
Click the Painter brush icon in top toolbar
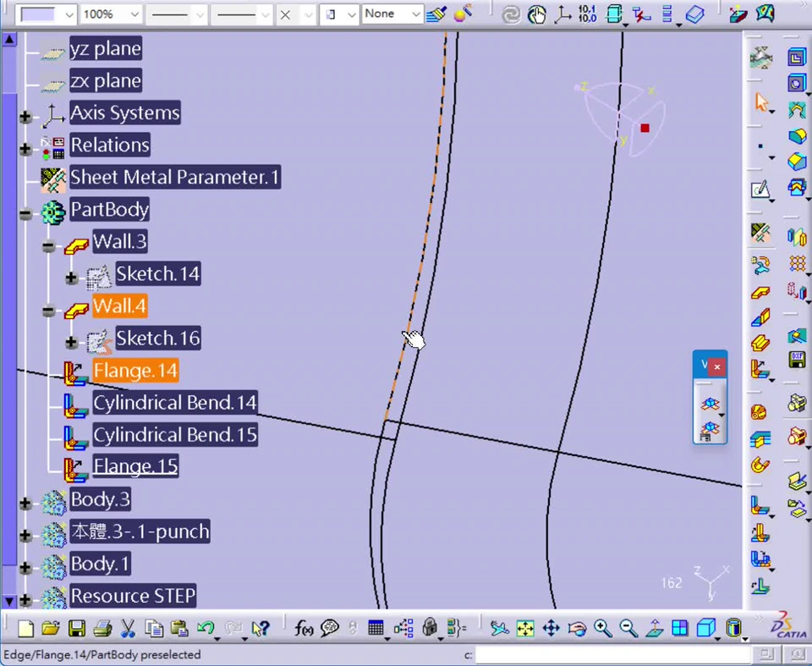pyautogui.click(x=436, y=14)
